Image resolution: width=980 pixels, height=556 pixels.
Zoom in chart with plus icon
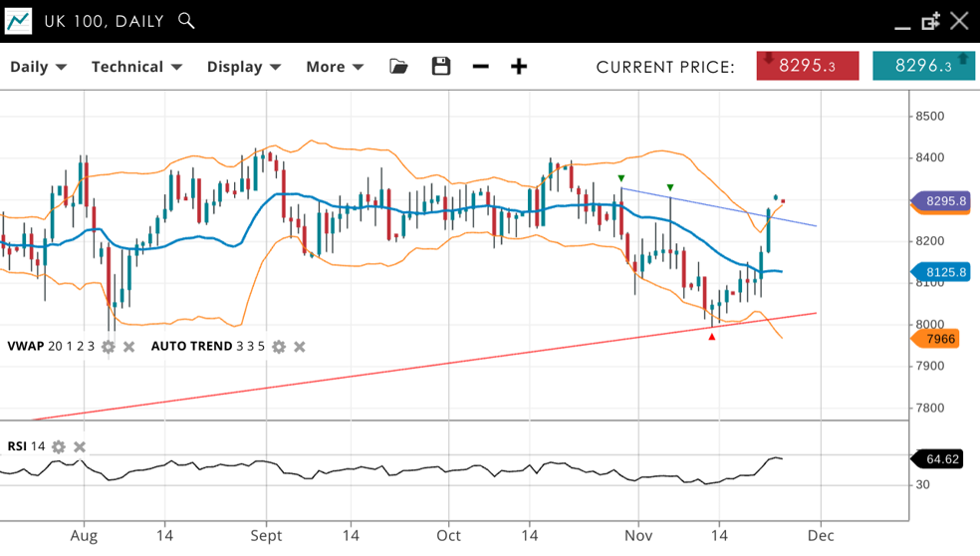(x=519, y=67)
